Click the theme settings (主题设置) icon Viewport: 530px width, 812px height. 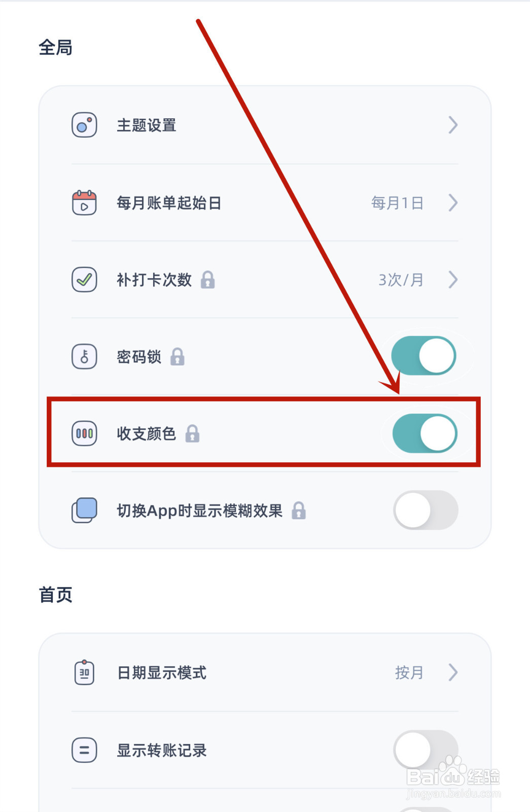tap(84, 125)
